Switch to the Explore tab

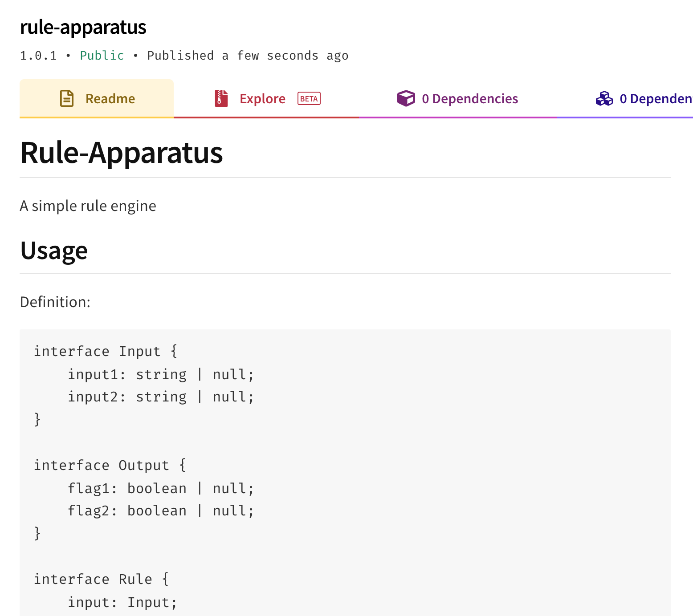click(262, 98)
